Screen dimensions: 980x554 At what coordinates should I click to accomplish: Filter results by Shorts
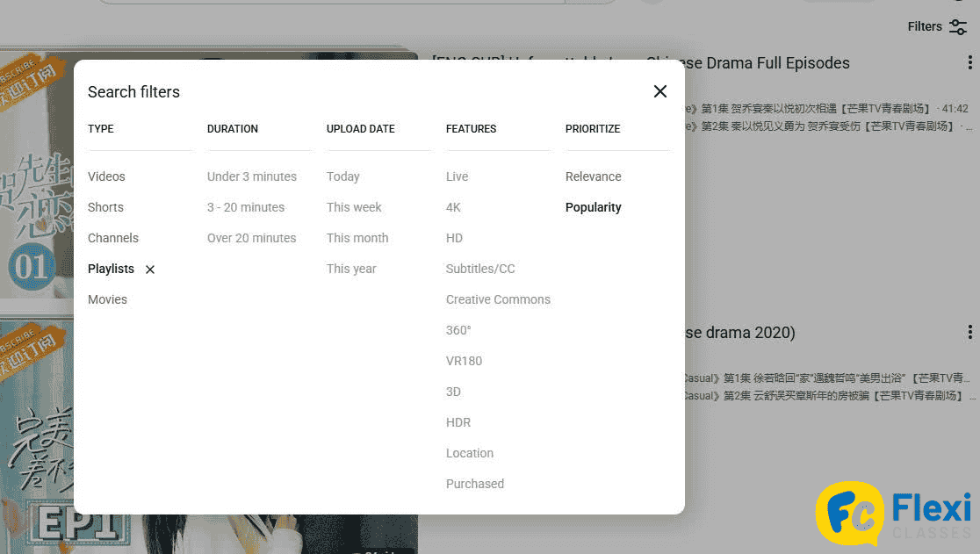(105, 207)
